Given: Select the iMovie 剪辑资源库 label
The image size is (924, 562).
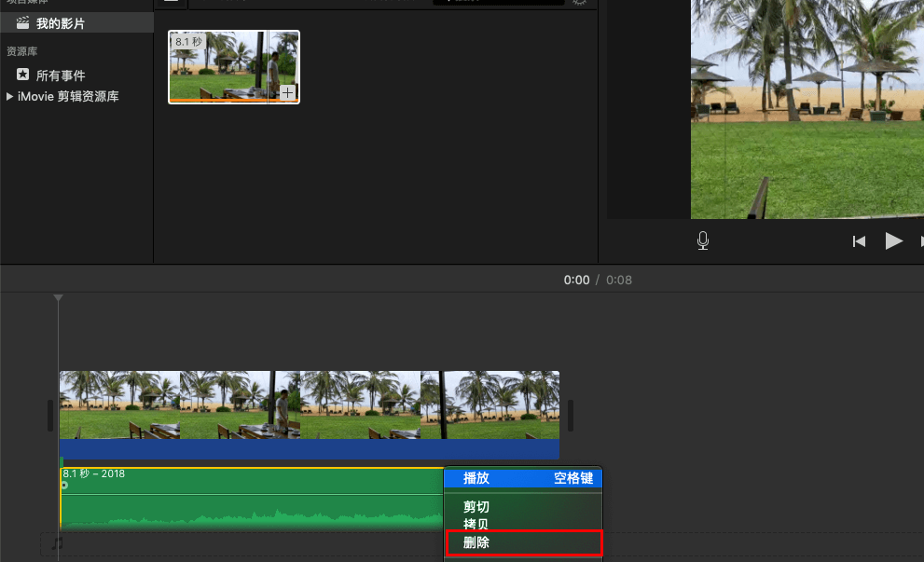Looking at the screenshot, I should point(68,96).
